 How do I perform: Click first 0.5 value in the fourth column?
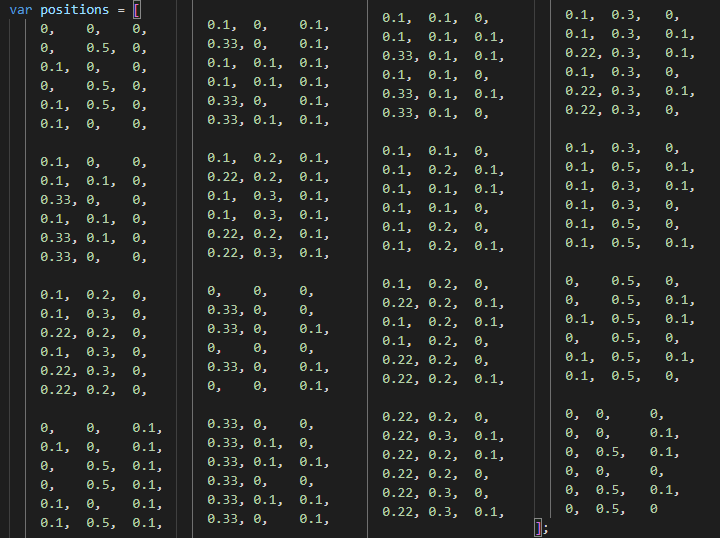point(626,167)
